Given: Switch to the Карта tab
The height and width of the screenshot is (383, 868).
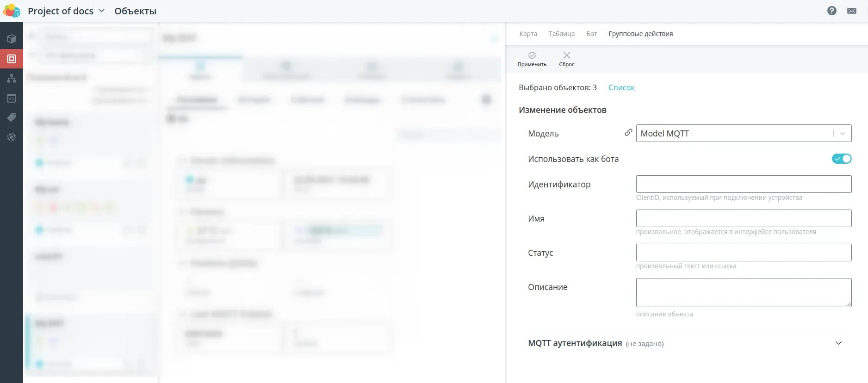Looking at the screenshot, I should (x=528, y=34).
